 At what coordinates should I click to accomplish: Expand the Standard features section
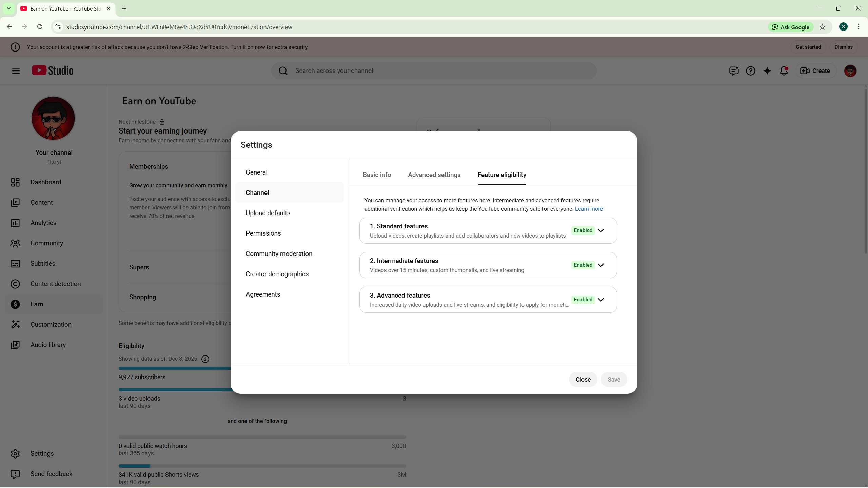coord(601,231)
